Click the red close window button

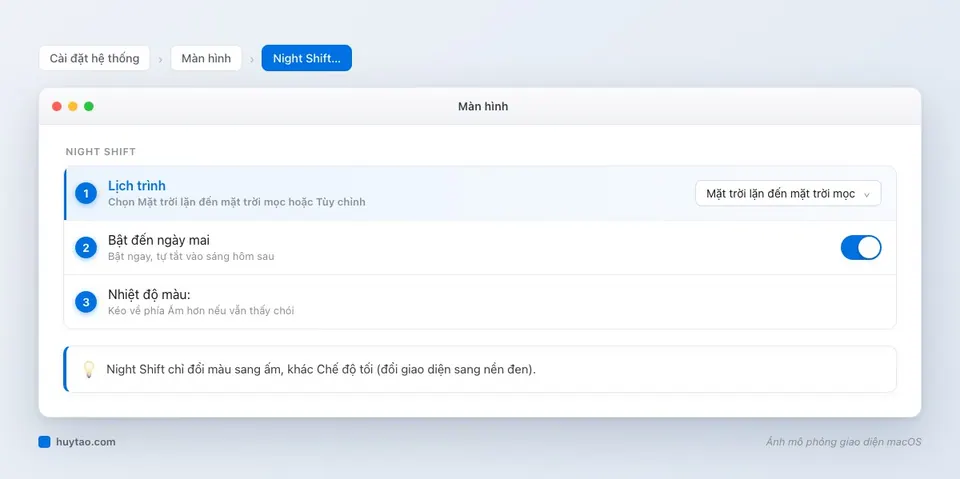point(57,107)
